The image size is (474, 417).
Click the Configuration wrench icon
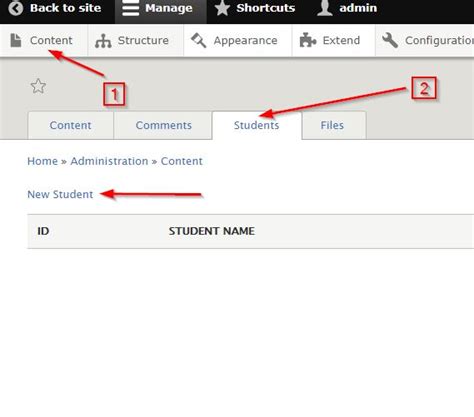[390, 40]
